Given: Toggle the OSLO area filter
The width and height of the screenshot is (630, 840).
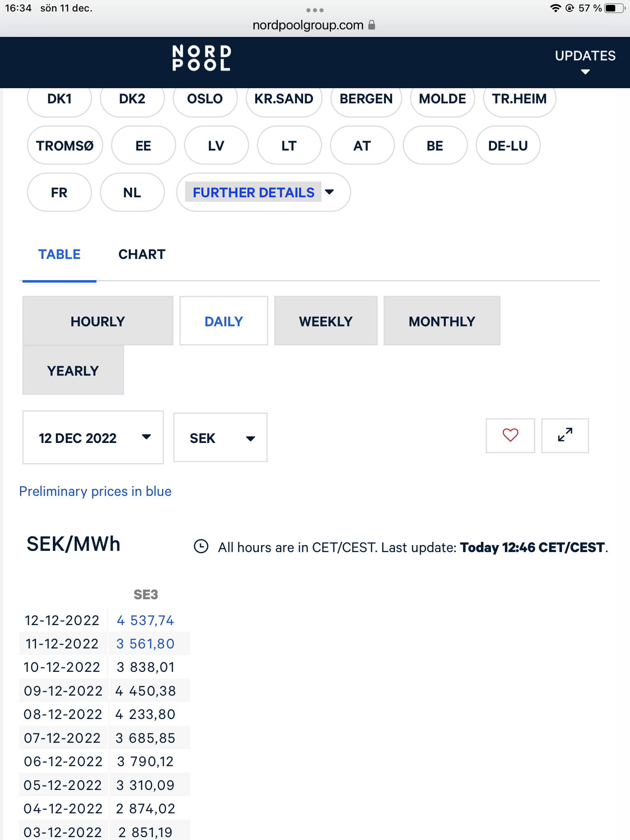Looking at the screenshot, I should click(x=205, y=99).
